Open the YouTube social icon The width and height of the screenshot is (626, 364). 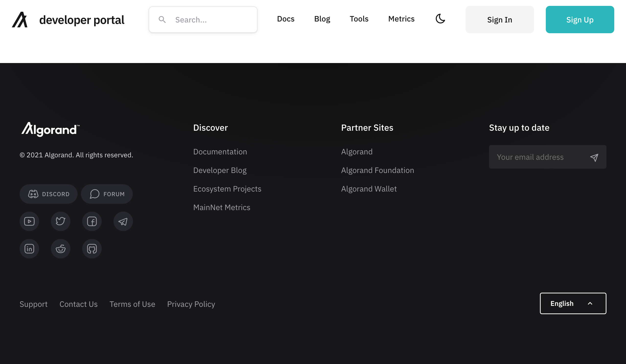pyautogui.click(x=29, y=221)
